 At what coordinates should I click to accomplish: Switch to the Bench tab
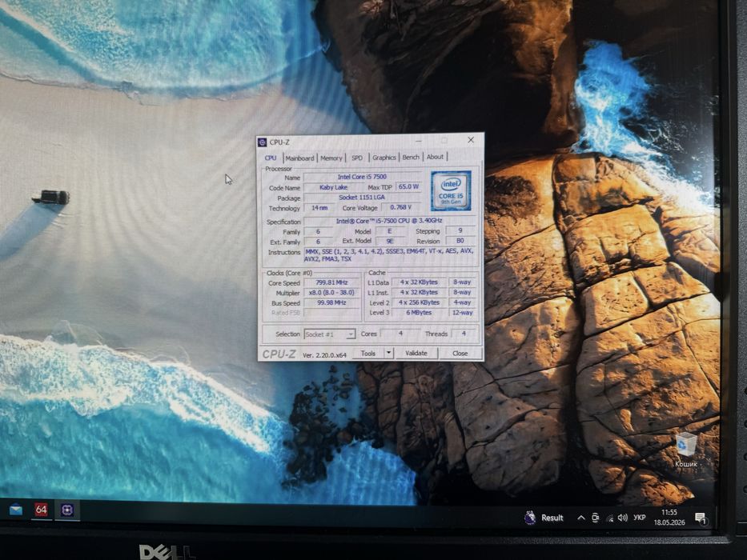point(411,157)
